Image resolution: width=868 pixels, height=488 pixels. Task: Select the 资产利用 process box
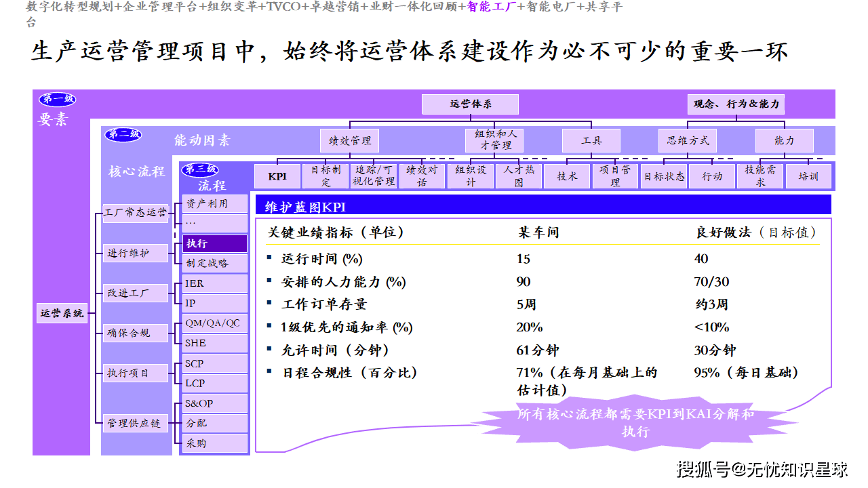(216, 203)
